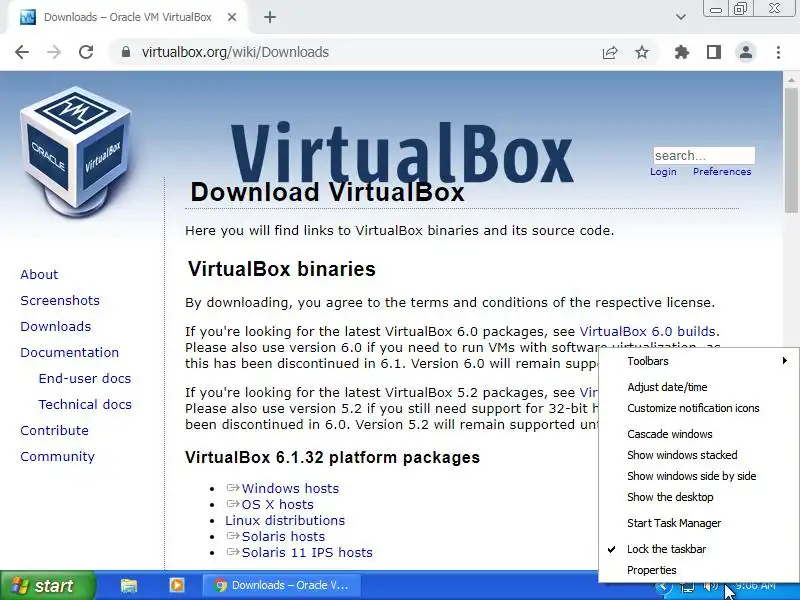Share this page using the share icon
Screen dimensions: 800x600
pos(610,52)
